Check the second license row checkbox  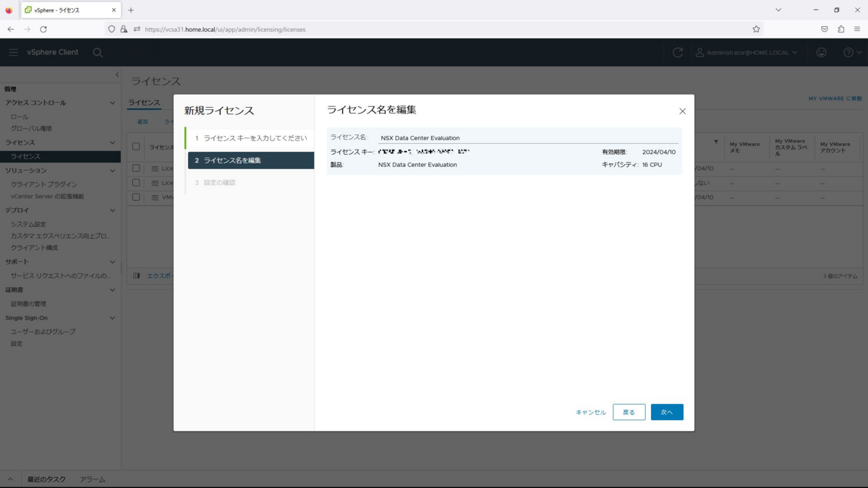point(136,183)
